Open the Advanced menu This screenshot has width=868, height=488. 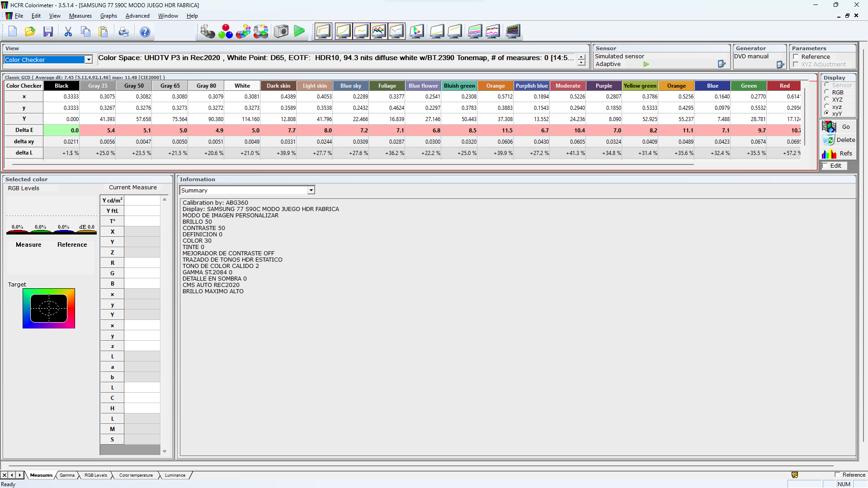(x=137, y=16)
